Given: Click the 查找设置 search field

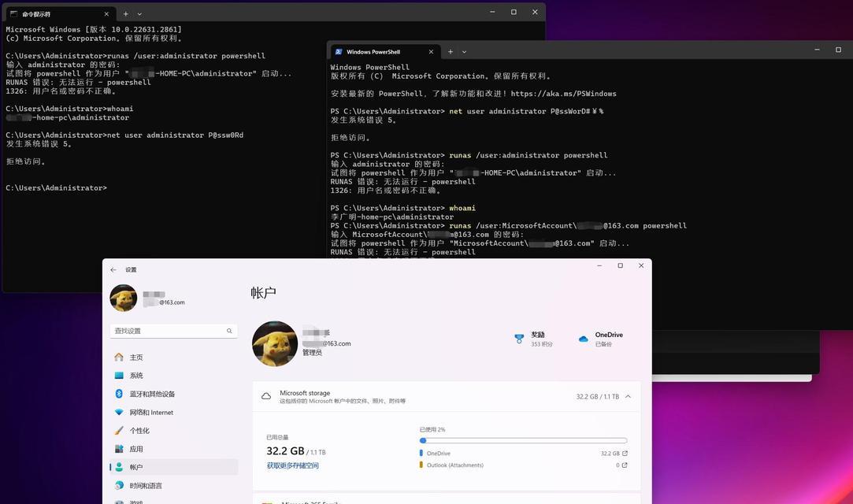Looking at the screenshot, I should (x=173, y=331).
